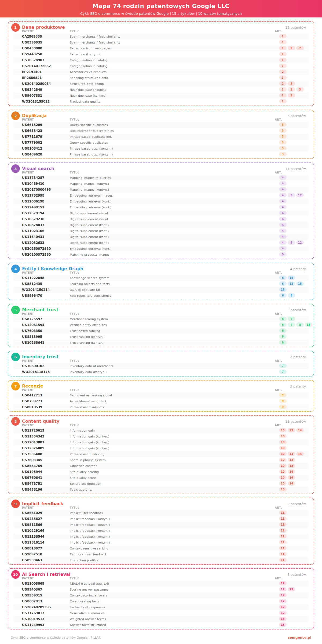Screen dimensions: 322x644
Task: Click patent number CA2869888
Action: pyautogui.click(x=32, y=37)
